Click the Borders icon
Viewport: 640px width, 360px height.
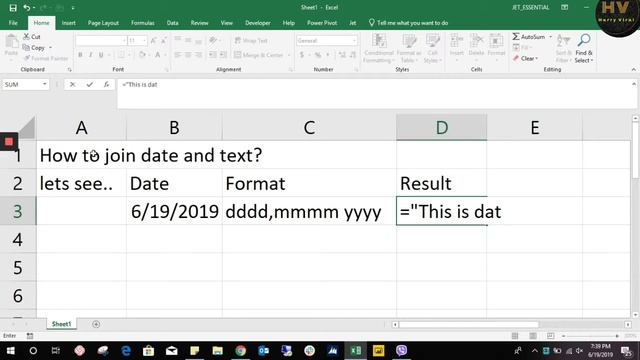click(x=121, y=55)
